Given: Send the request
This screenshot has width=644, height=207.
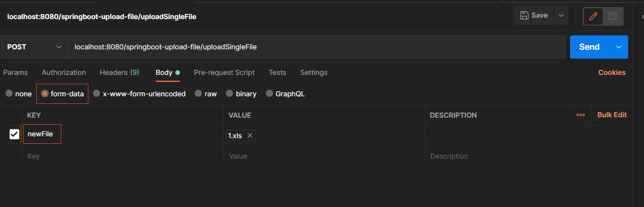Looking at the screenshot, I should click(589, 47).
